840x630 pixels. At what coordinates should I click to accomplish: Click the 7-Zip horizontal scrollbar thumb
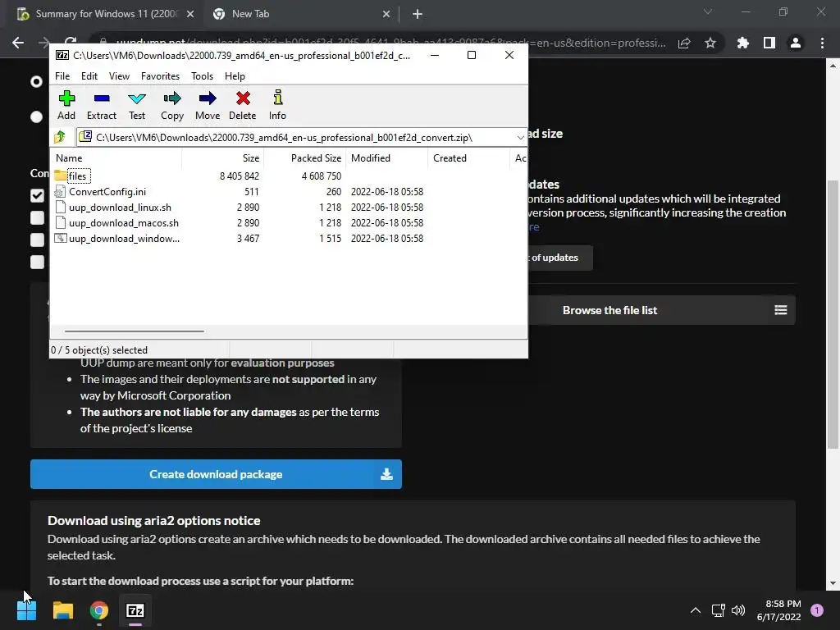tap(134, 331)
